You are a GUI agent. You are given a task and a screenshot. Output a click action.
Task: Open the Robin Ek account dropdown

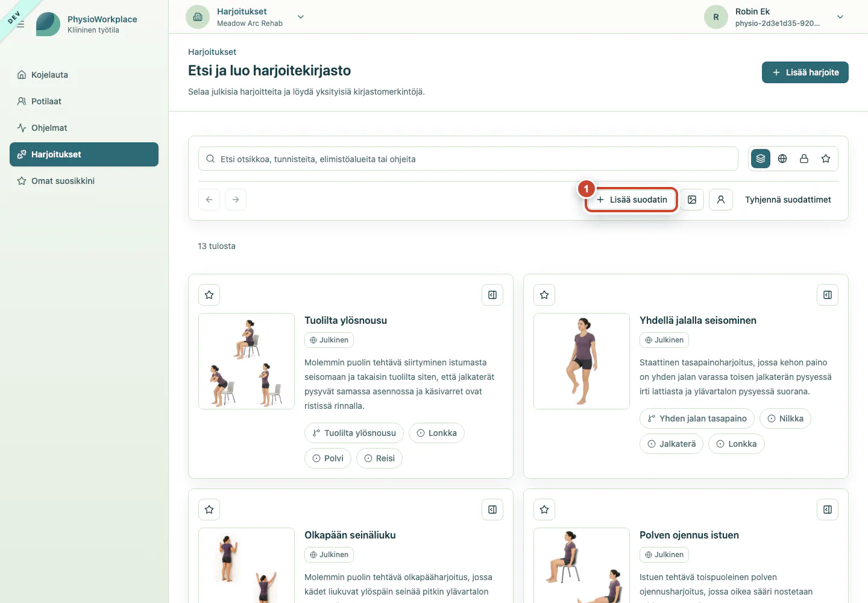point(840,17)
